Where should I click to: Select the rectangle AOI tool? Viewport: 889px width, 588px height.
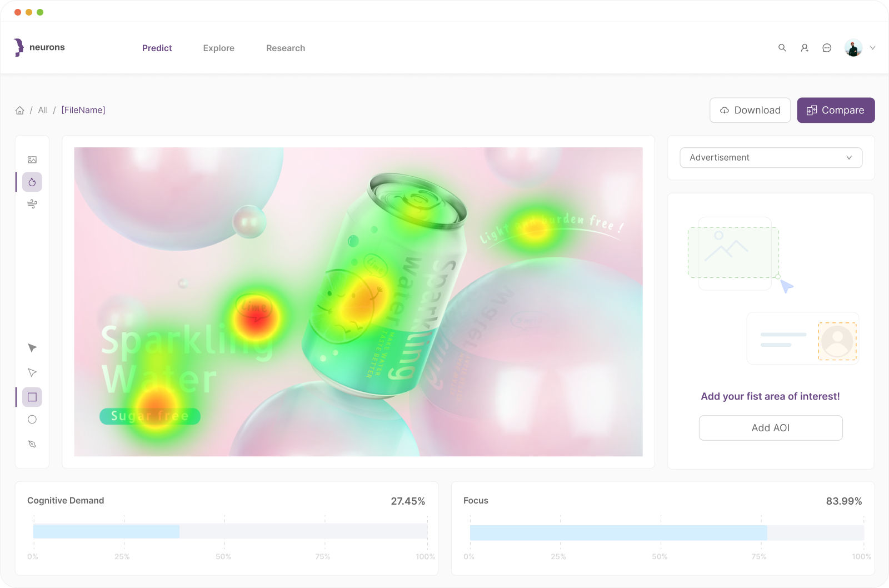click(x=32, y=397)
